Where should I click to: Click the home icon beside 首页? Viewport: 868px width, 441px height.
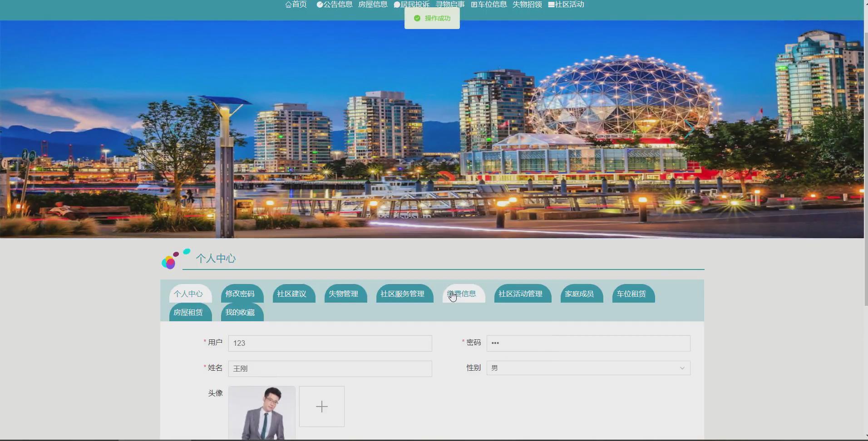(x=289, y=4)
